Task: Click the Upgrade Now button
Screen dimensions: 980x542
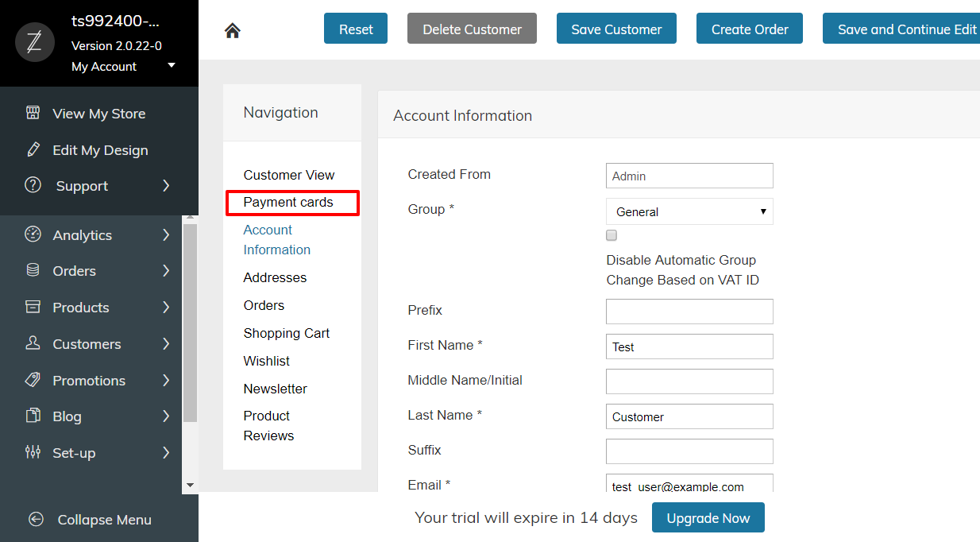Action: click(x=708, y=518)
